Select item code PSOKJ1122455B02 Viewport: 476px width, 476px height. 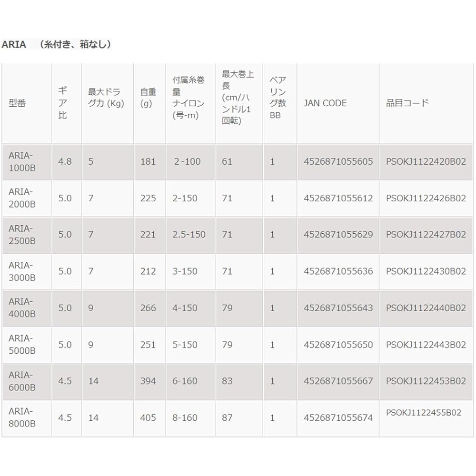tap(424, 413)
